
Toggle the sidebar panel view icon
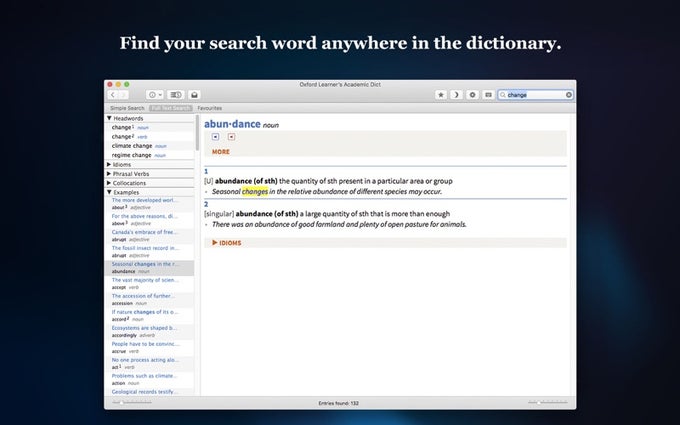tap(175, 95)
